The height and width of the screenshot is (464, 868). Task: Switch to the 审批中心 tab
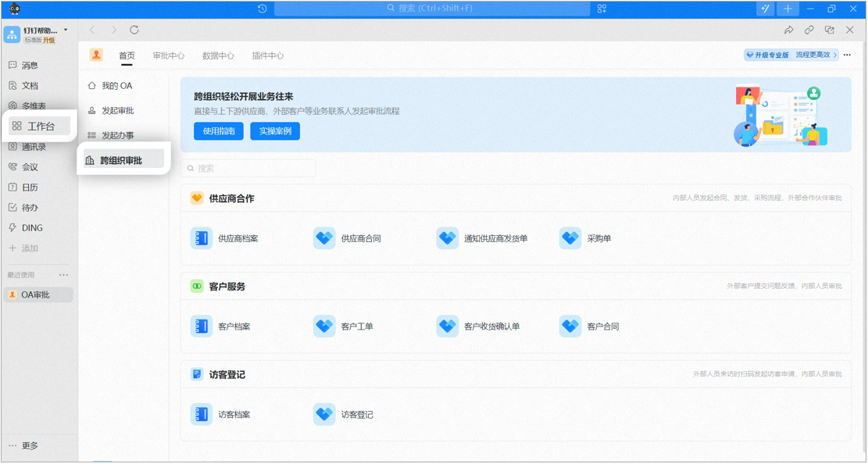point(169,55)
